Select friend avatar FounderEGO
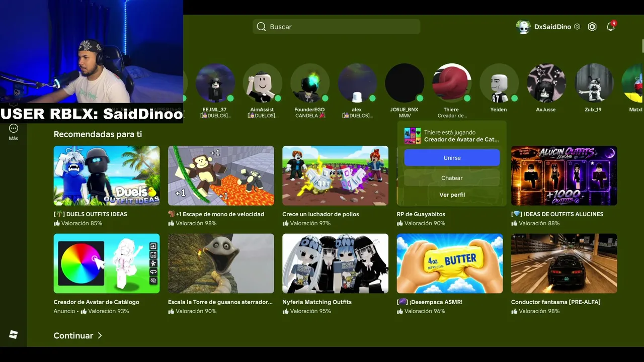Viewport: 644px width, 362px height. click(310, 83)
